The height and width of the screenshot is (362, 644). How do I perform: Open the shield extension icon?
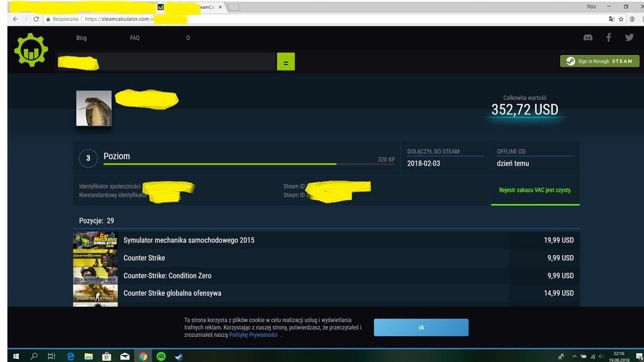click(632, 19)
